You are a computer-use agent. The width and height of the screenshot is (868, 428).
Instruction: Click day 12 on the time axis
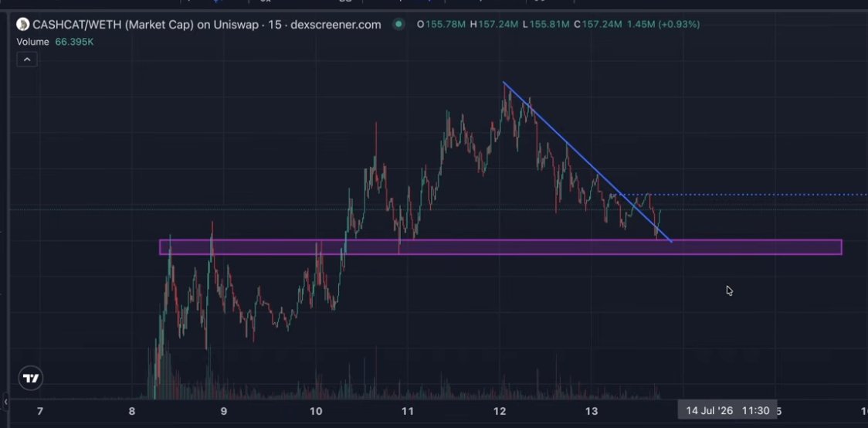(500, 411)
